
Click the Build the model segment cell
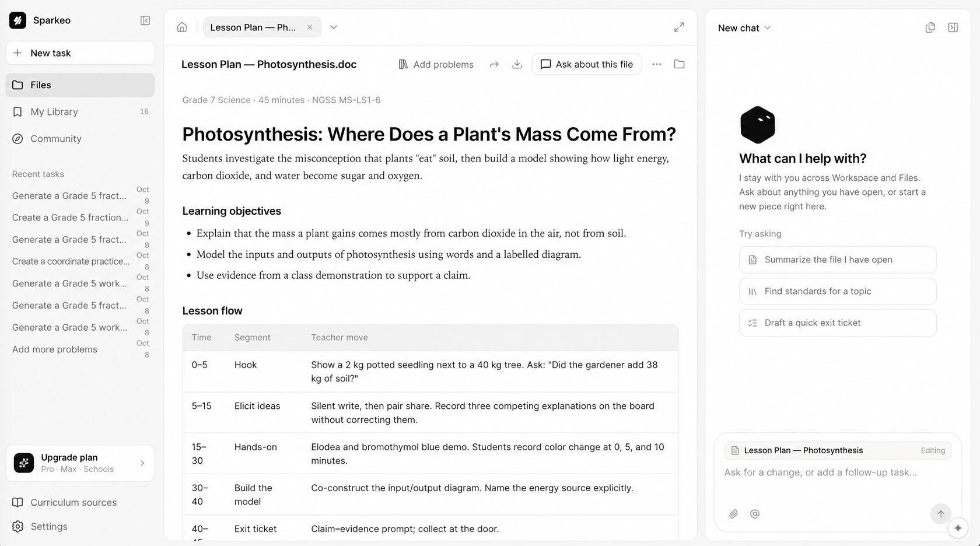point(253,495)
